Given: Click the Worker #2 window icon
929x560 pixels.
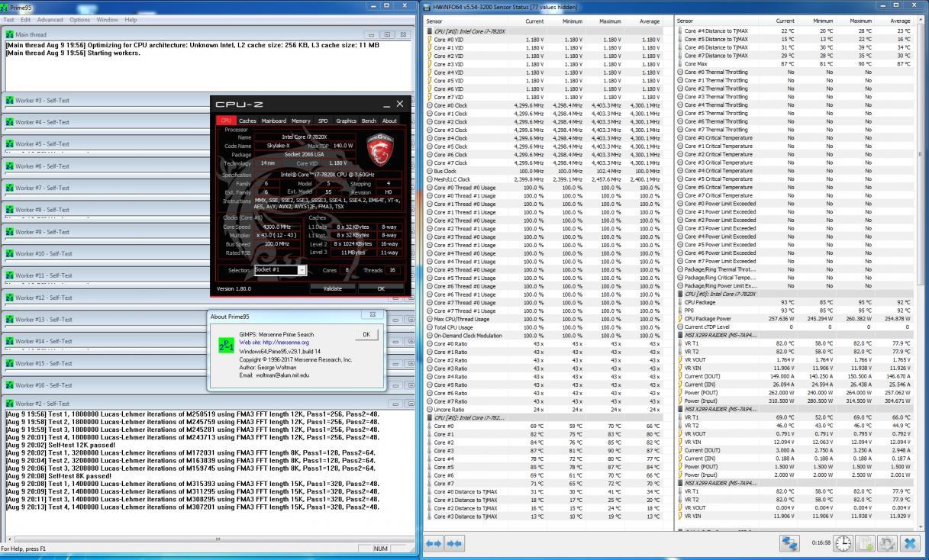Looking at the screenshot, I should point(9,404).
